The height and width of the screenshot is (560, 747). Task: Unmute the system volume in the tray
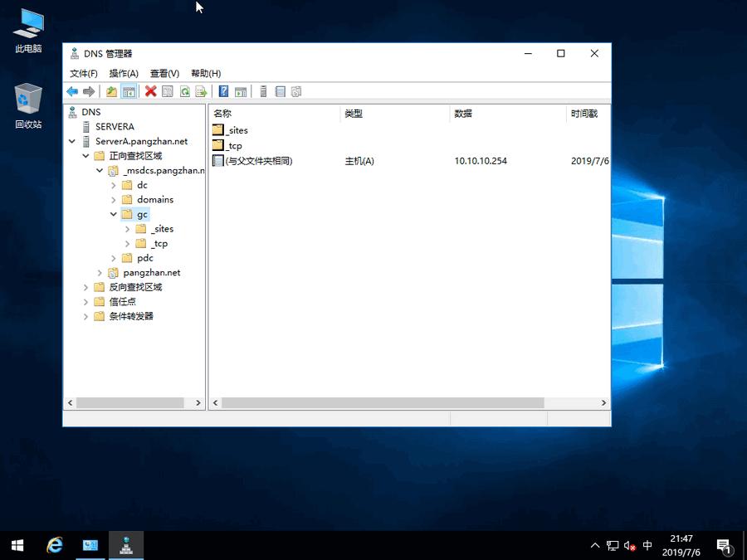[628, 546]
